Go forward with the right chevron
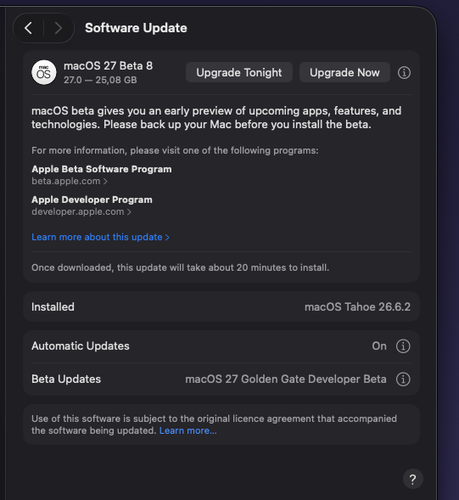The height and width of the screenshot is (500, 459). 58,28
